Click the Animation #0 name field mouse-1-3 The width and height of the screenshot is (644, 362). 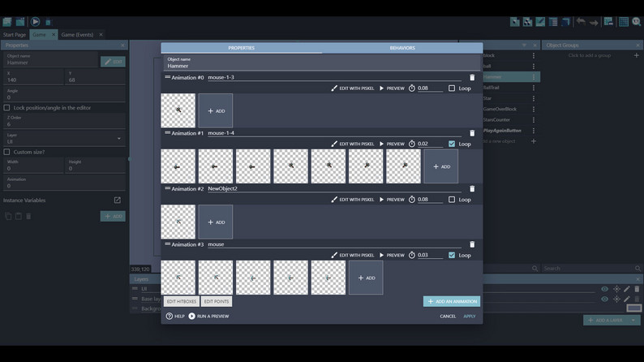coord(335,77)
